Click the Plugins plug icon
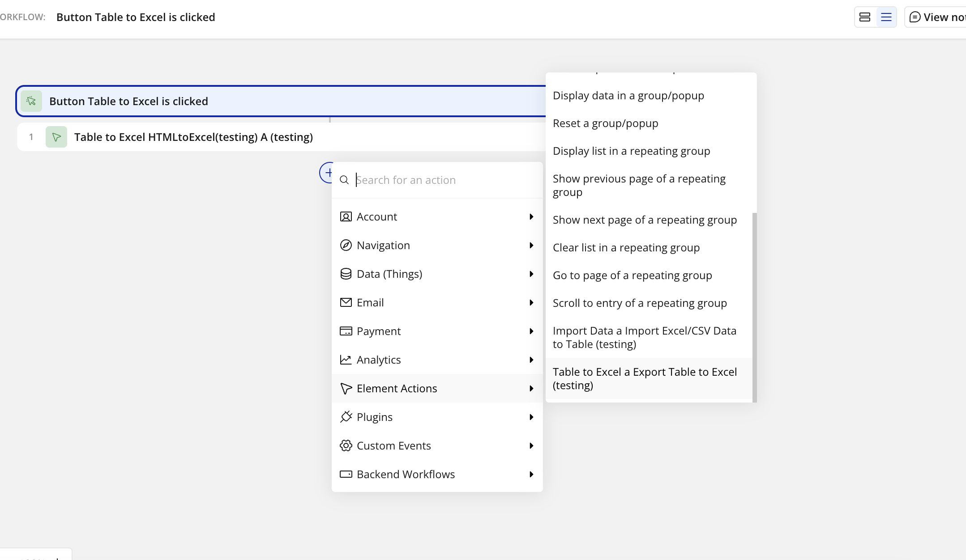 346,417
